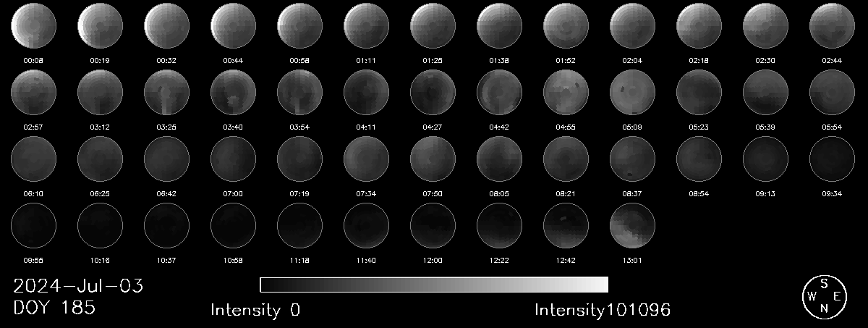Click the last disk image at 13:01
This screenshot has height=328, width=868.
coord(632,226)
